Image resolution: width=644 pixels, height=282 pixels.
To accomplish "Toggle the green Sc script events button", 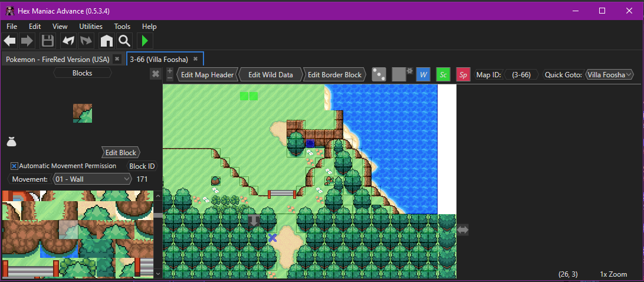I will coord(443,75).
